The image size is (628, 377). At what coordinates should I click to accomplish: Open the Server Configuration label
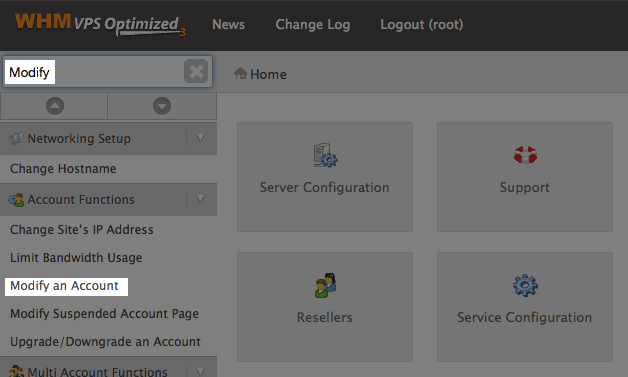click(325, 187)
